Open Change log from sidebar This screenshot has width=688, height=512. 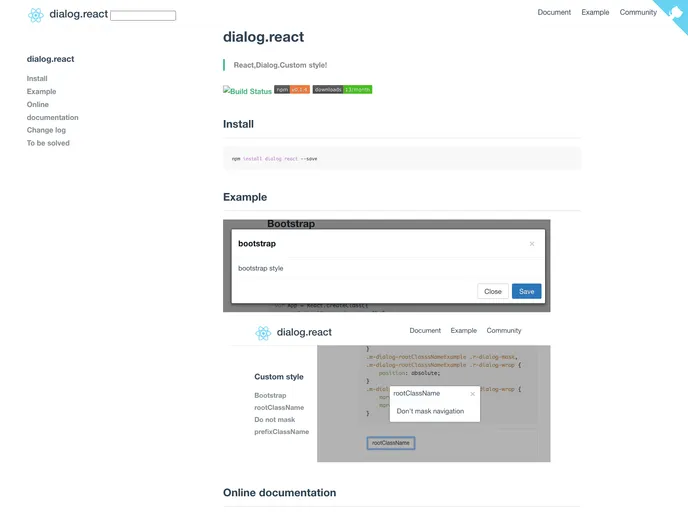point(47,130)
